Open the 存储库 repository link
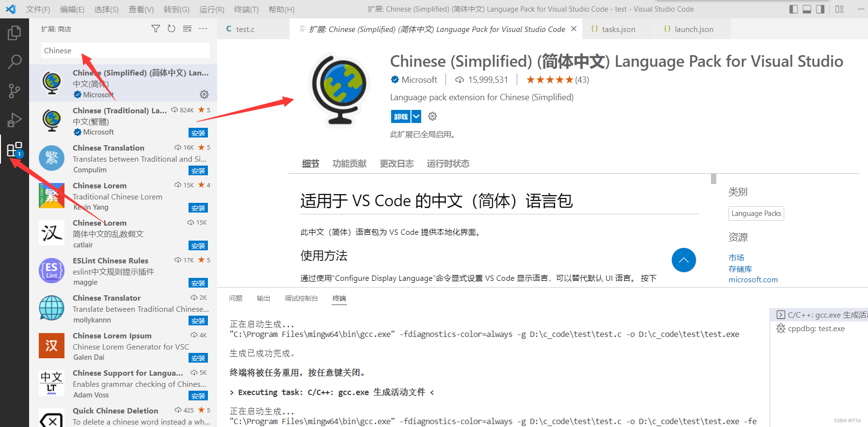868x427 pixels. [740, 269]
